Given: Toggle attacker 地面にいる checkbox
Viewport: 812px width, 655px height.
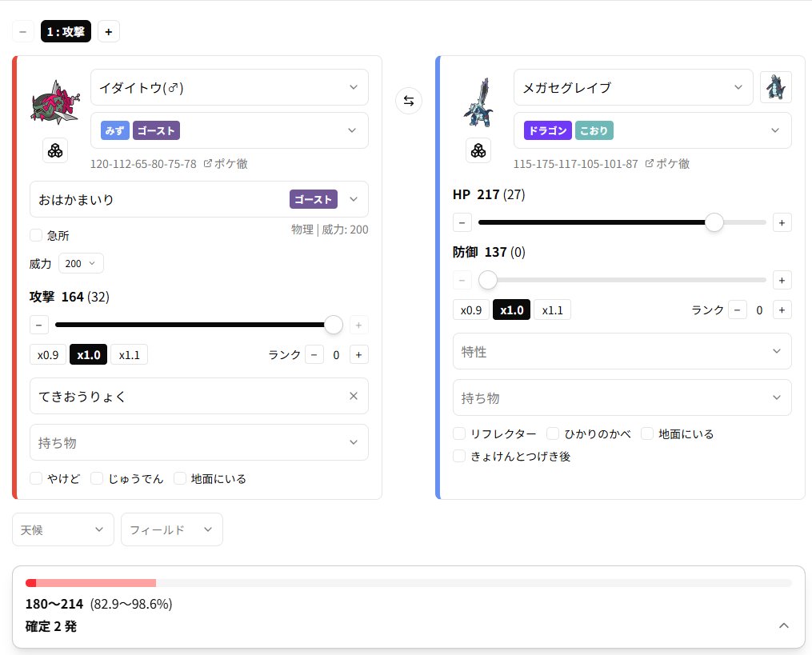Looking at the screenshot, I should coord(180,478).
